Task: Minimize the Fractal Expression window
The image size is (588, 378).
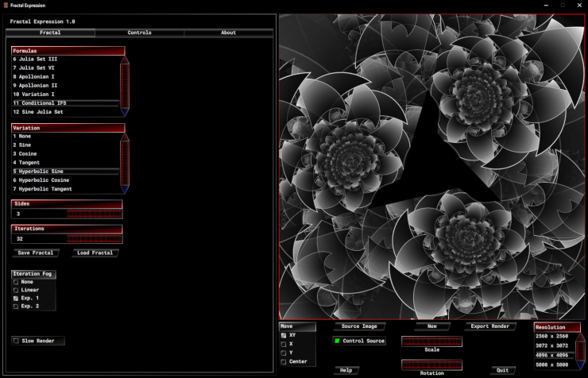Action: click(x=546, y=6)
